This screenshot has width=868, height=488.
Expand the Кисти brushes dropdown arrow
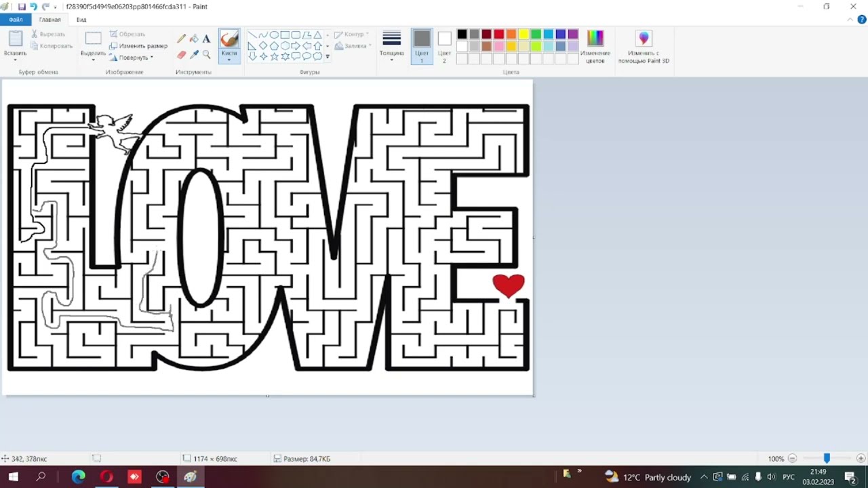pyautogui.click(x=229, y=60)
